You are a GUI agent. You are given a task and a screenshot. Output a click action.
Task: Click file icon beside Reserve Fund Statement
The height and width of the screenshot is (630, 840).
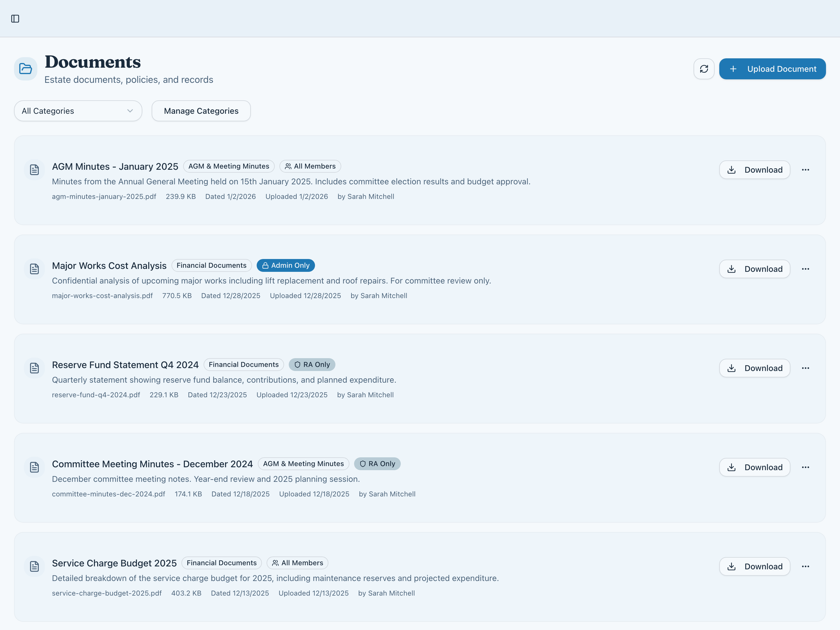coord(34,368)
